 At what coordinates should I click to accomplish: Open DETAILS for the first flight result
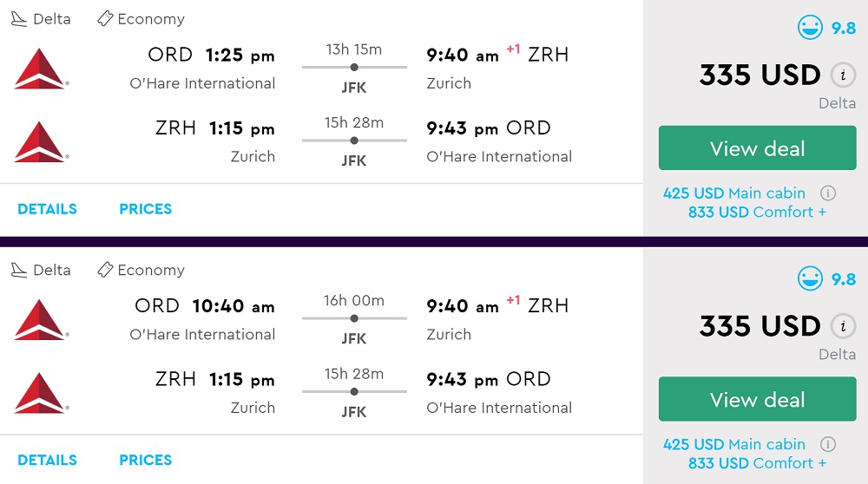pyautogui.click(x=47, y=209)
